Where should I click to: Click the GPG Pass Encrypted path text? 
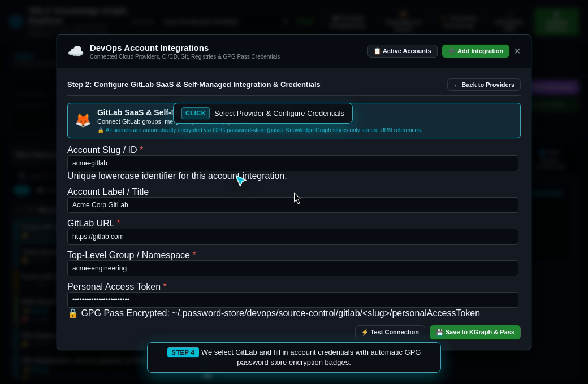coord(280,313)
